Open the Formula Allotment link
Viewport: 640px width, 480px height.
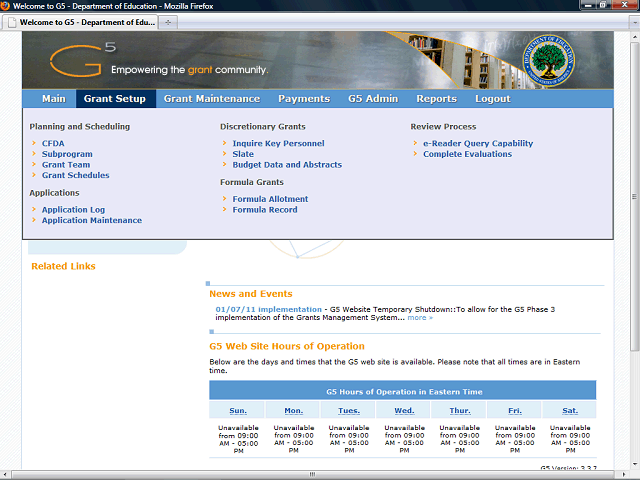(270, 199)
